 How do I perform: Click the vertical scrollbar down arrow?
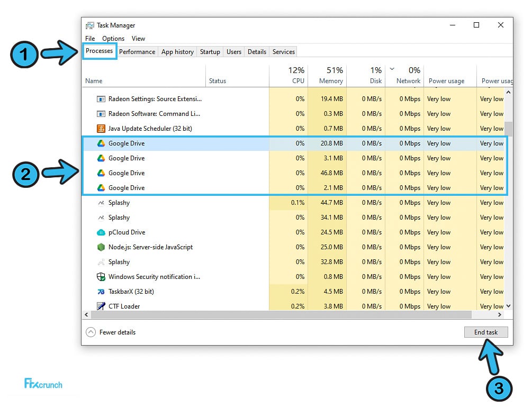click(508, 306)
